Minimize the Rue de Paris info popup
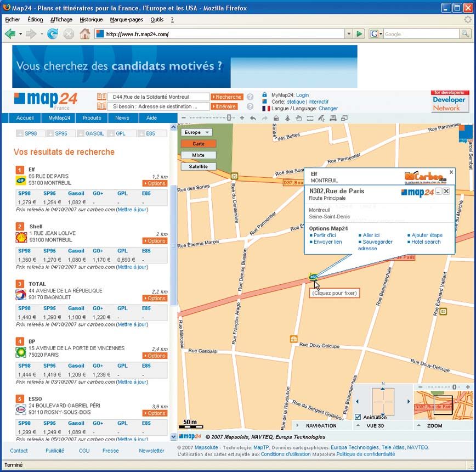This screenshot has height=472, width=476. [x=438, y=192]
